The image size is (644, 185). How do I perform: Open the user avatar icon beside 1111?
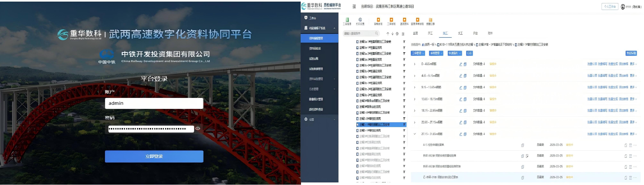[623, 7]
